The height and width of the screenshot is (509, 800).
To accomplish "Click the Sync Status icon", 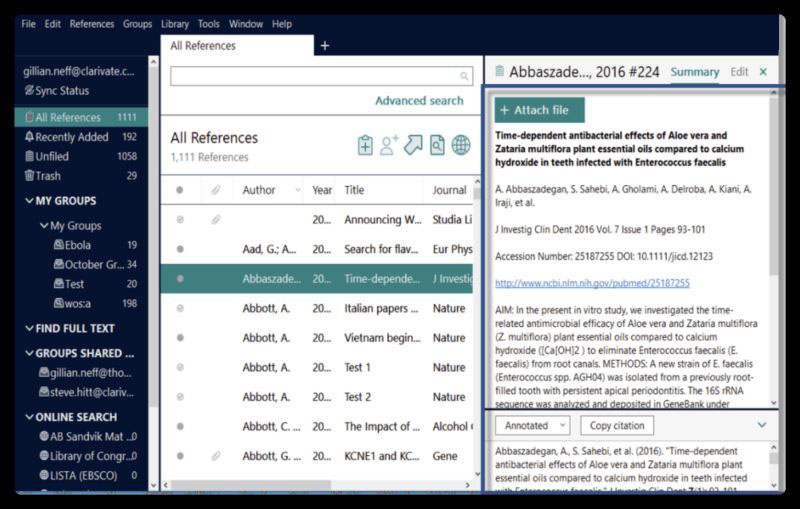I will pos(30,91).
